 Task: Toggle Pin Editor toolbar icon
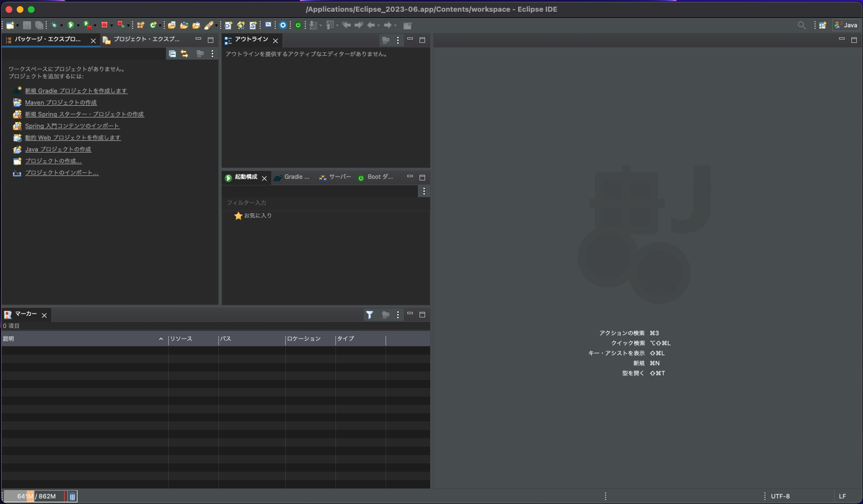tap(407, 25)
